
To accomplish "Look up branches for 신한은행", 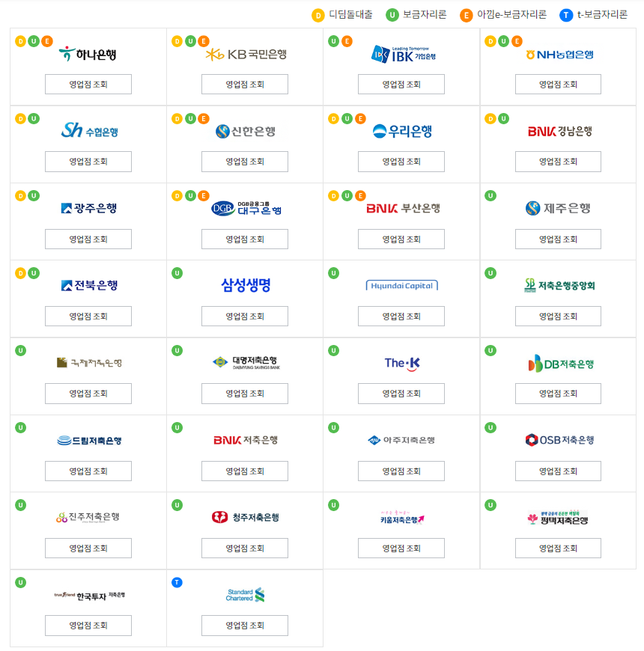I will click(245, 162).
